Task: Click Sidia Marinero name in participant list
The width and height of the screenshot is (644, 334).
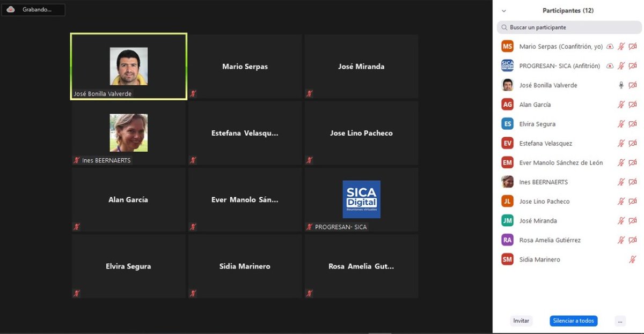Action: (x=539, y=259)
